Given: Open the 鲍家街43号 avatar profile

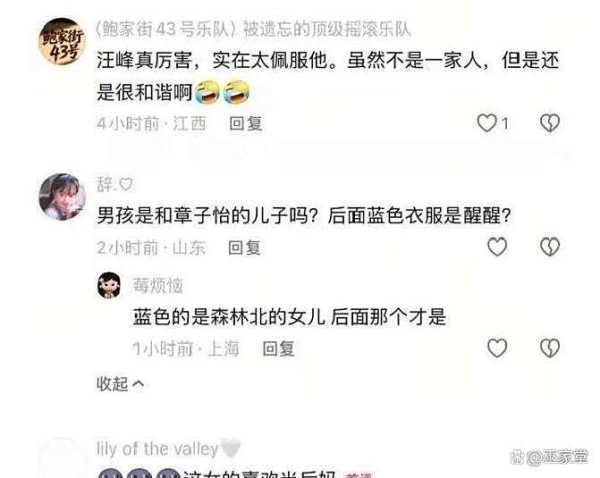Looking at the screenshot, I should (62, 41).
